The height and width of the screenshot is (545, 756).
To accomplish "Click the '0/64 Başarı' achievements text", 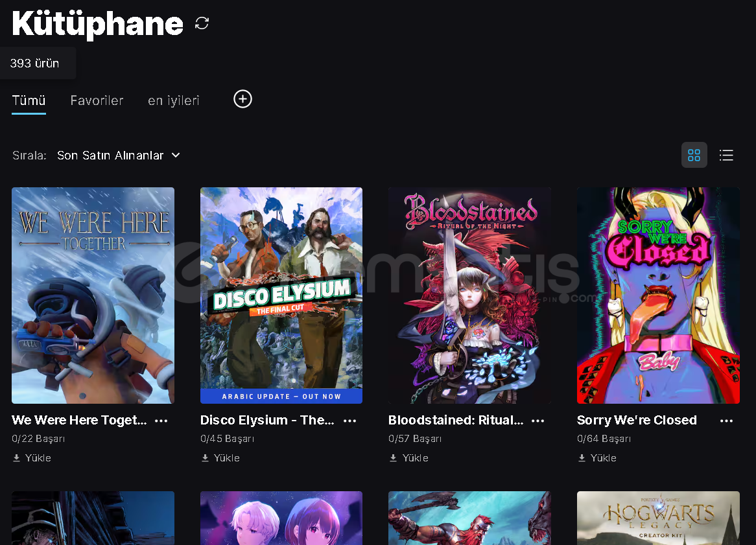I will 604,439.
